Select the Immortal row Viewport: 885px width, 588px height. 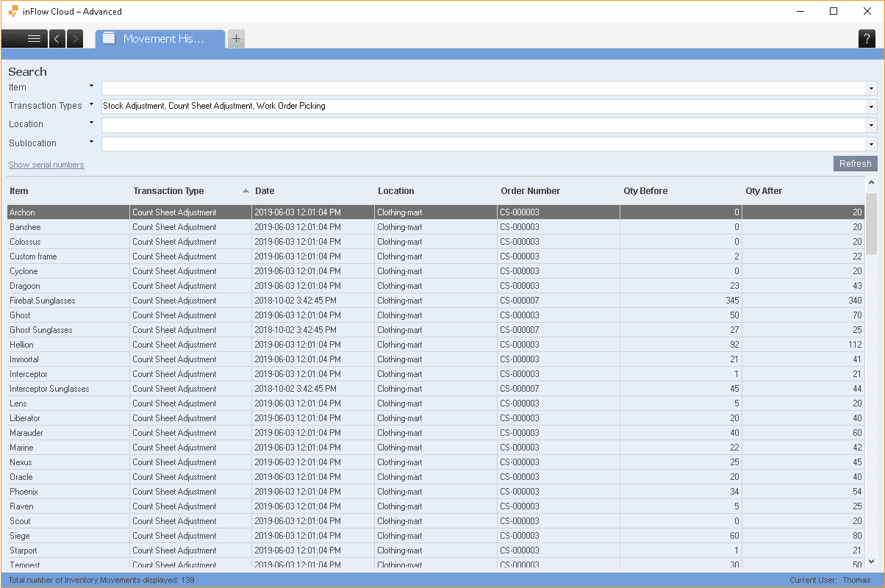436,359
